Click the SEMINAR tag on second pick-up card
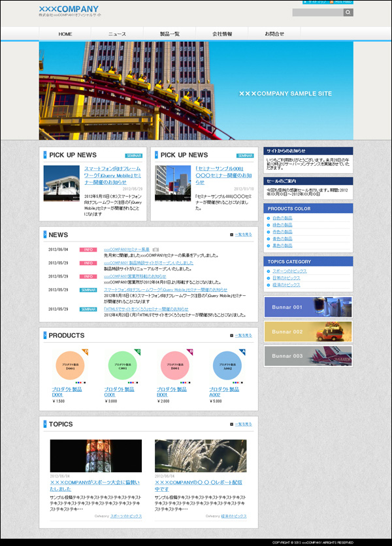 point(245,155)
